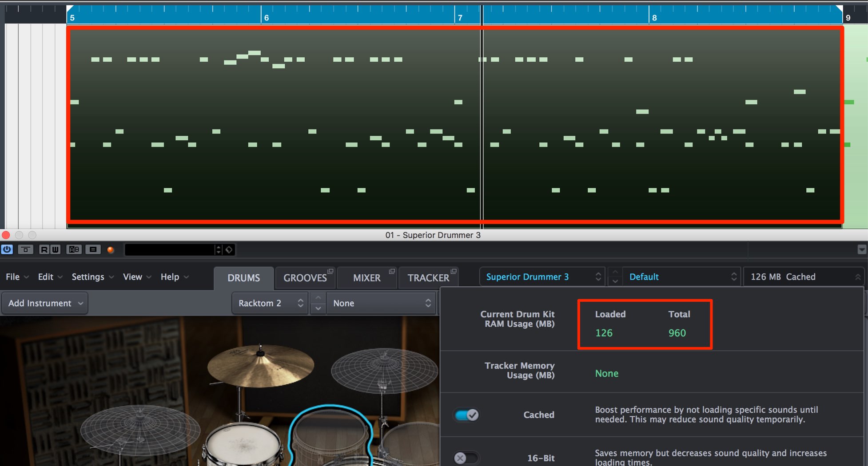Toggle the plugin power/activate button
868x466 pixels.
point(7,249)
